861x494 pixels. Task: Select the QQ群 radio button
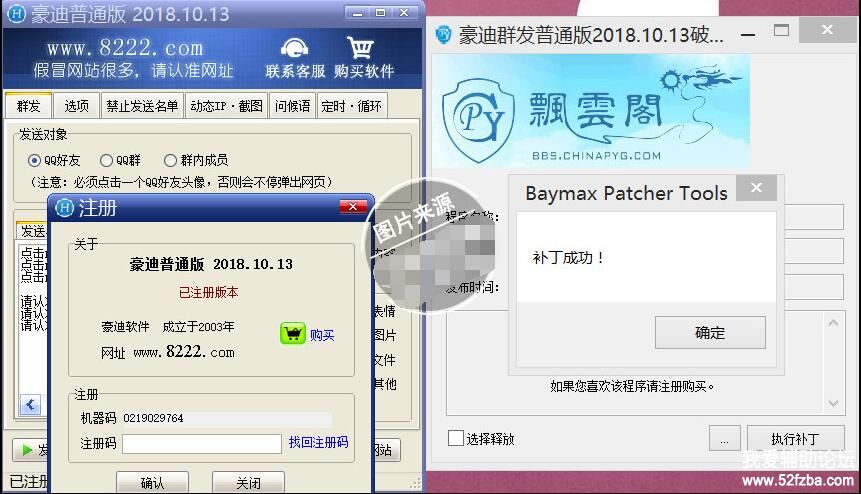click(106, 160)
